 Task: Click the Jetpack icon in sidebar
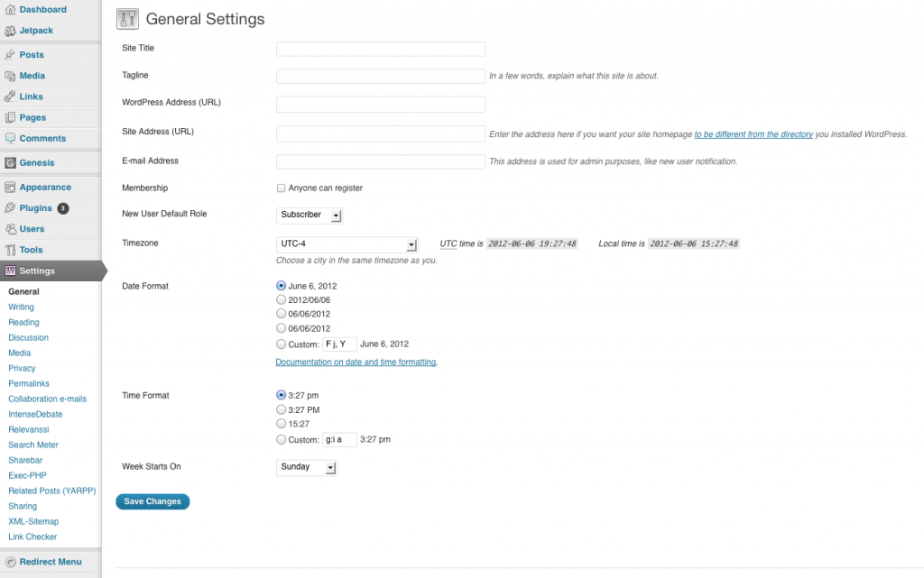point(10,31)
